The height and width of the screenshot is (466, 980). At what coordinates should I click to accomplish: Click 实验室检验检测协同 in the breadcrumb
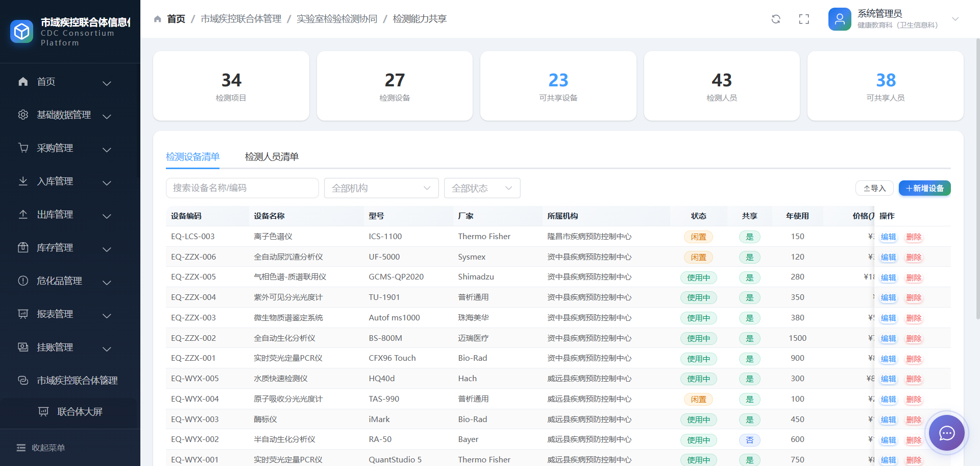(x=337, y=19)
